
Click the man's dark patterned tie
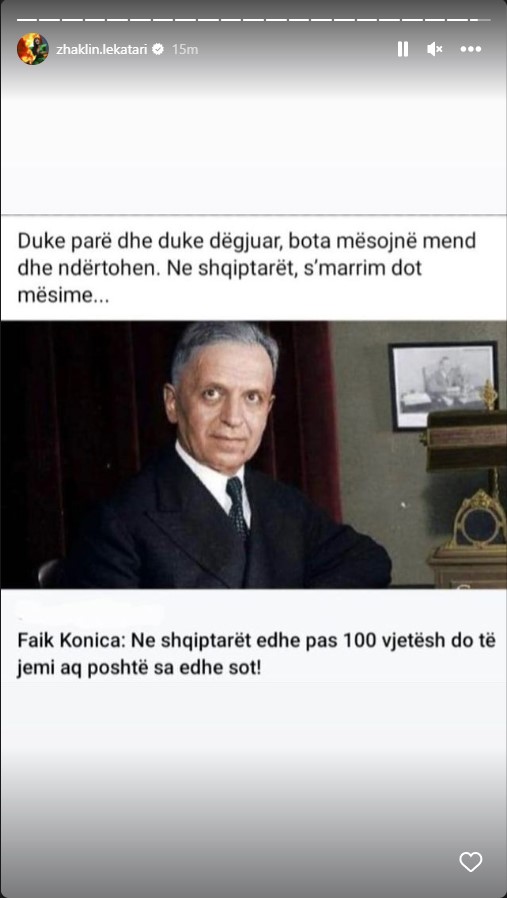[237, 507]
